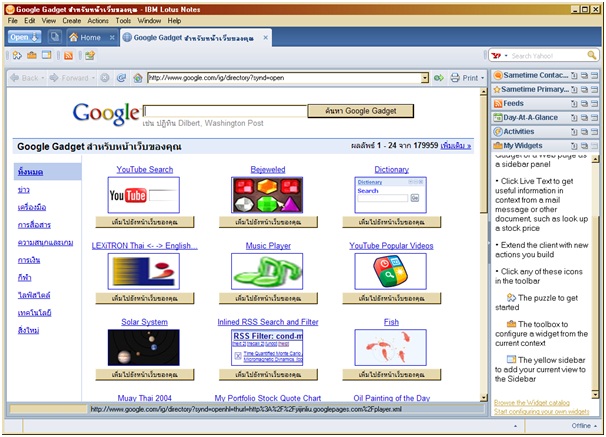Click the Google Gadget search button
606x437 pixels.
coord(360,111)
